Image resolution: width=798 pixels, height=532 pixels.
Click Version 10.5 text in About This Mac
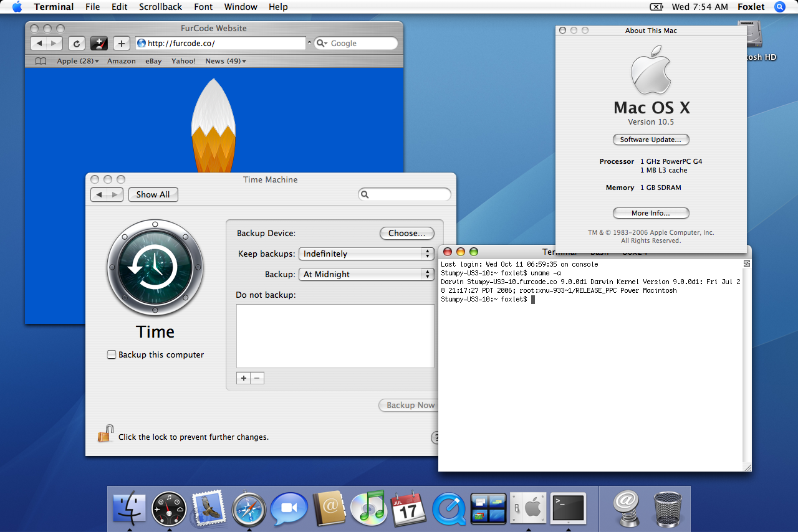pyautogui.click(x=651, y=121)
